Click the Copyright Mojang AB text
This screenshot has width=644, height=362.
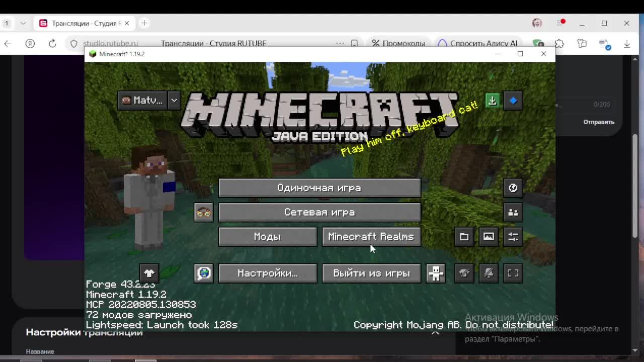tap(453, 325)
